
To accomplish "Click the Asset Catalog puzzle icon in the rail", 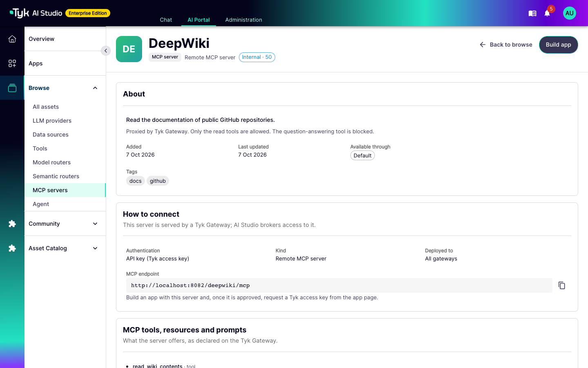I will [12, 248].
